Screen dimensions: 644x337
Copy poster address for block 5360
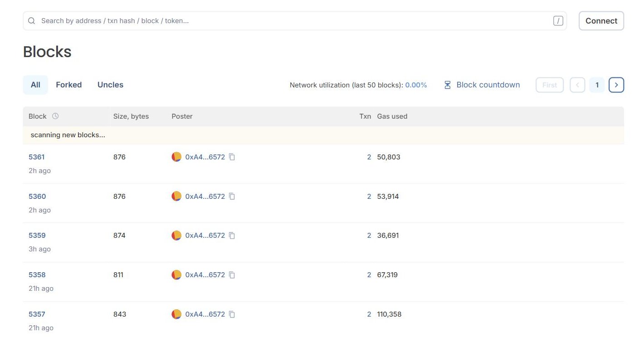pyautogui.click(x=232, y=197)
